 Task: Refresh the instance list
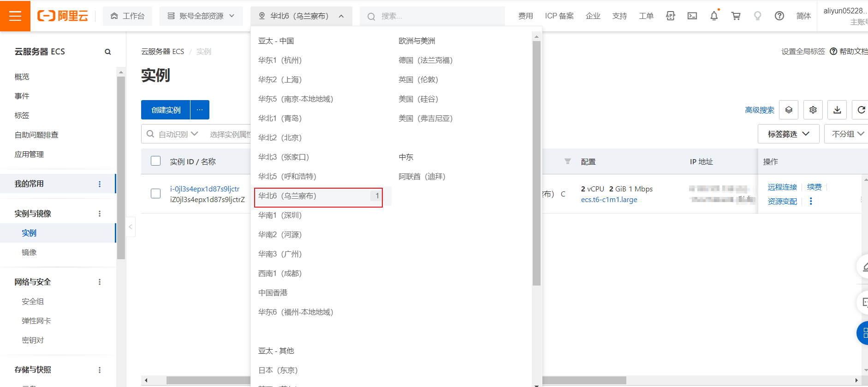[861, 110]
